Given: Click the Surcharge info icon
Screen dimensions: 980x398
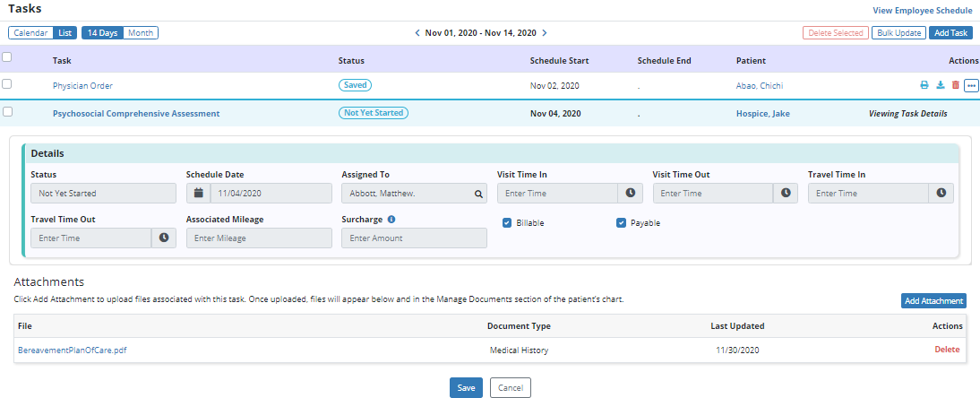Looking at the screenshot, I should tap(391, 219).
